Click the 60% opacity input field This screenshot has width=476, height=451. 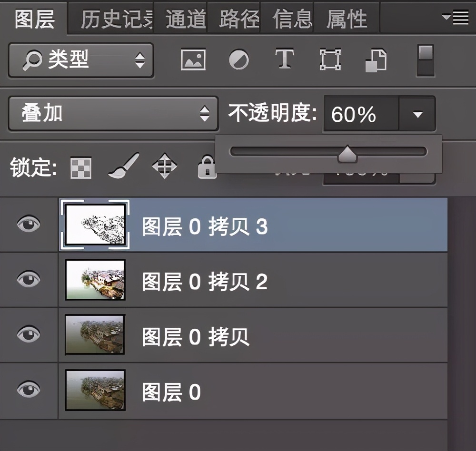[361, 114]
